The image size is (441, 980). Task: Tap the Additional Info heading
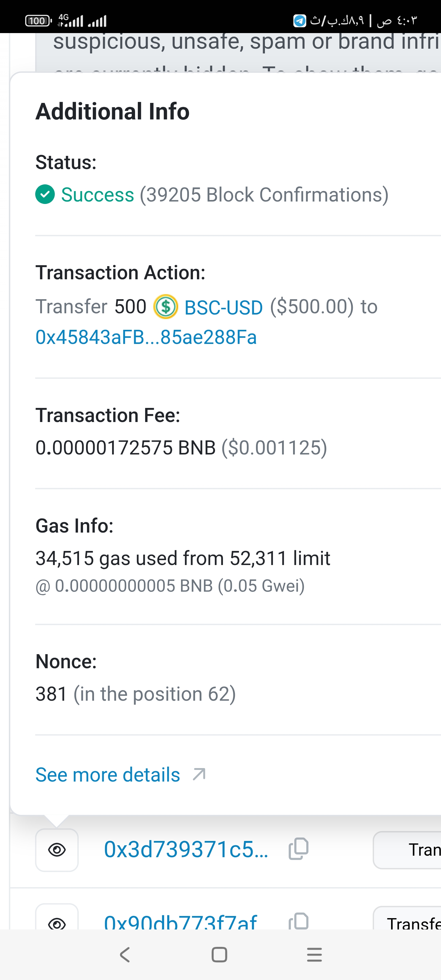113,111
